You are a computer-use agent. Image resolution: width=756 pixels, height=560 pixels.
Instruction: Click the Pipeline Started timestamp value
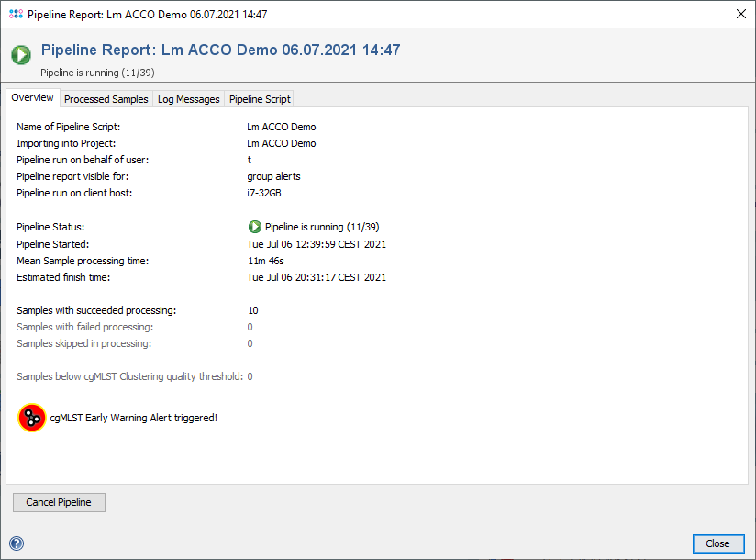tap(317, 244)
